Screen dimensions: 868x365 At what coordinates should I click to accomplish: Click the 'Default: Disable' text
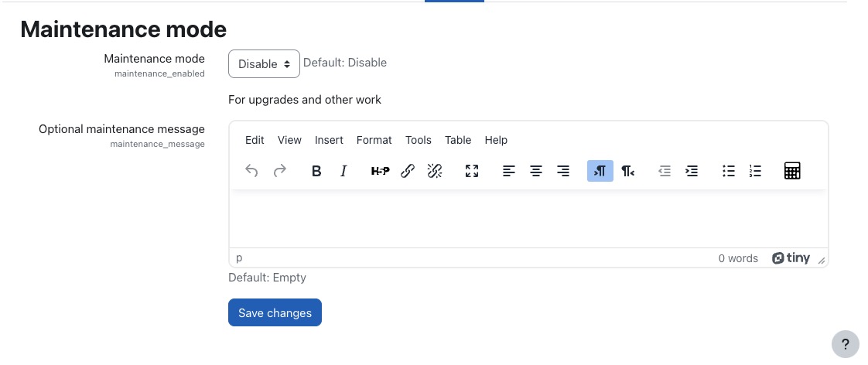pyautogui.click(x=345, y=63)
